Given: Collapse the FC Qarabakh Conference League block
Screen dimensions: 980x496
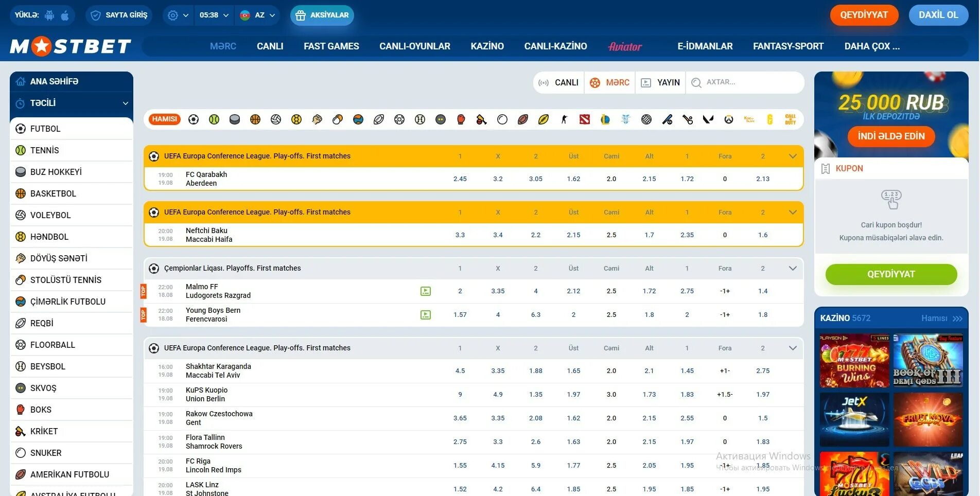Looking at the screenshot, I should coord(793,156).
